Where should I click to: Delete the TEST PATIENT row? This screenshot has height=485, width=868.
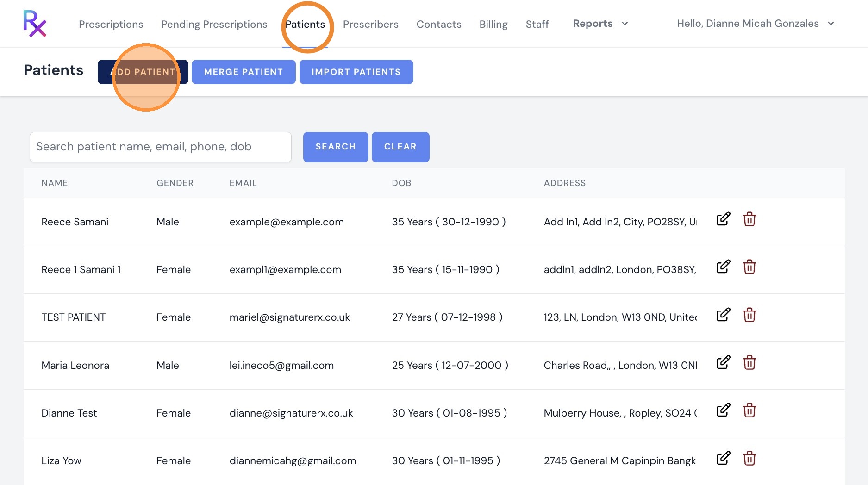tap(749, 315)
